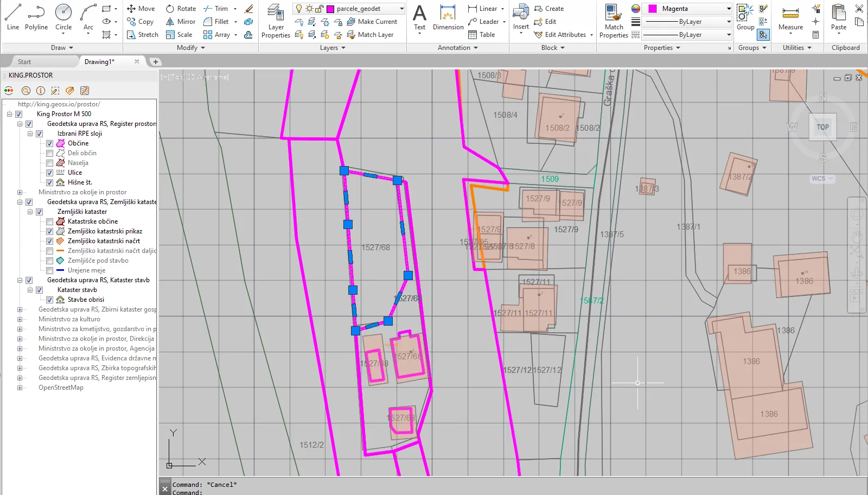Image resolution: width=868 pixels, height=495 pixels.
Task: Uncheck the Občine layer checkbox
Action: (x=49, y=143)
